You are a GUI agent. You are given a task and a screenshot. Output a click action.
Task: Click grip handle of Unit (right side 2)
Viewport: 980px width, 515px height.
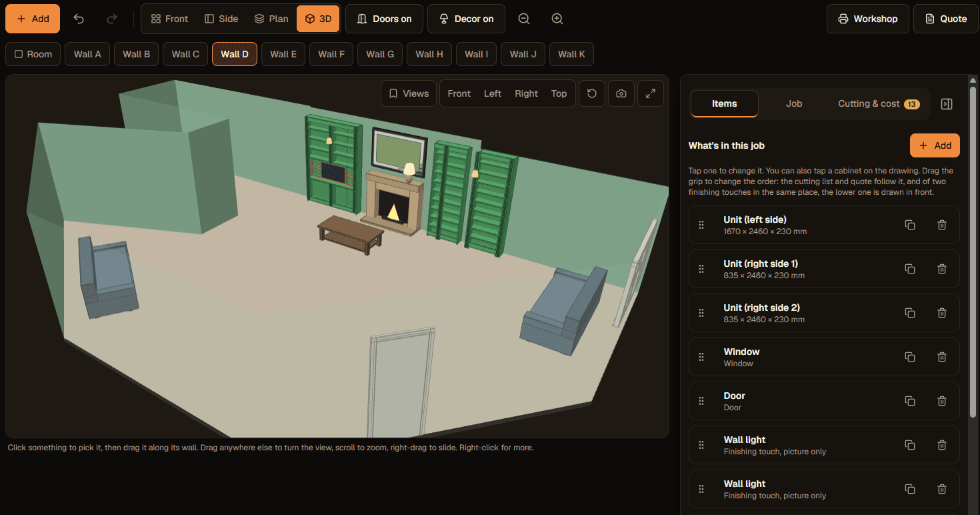[701, 313]
